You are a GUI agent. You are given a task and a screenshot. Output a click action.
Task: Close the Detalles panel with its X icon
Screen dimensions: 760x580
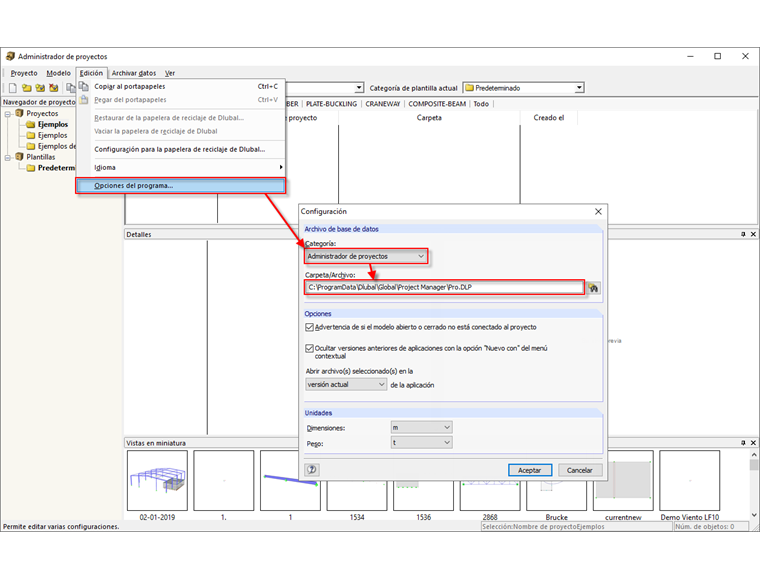point(753,234)
